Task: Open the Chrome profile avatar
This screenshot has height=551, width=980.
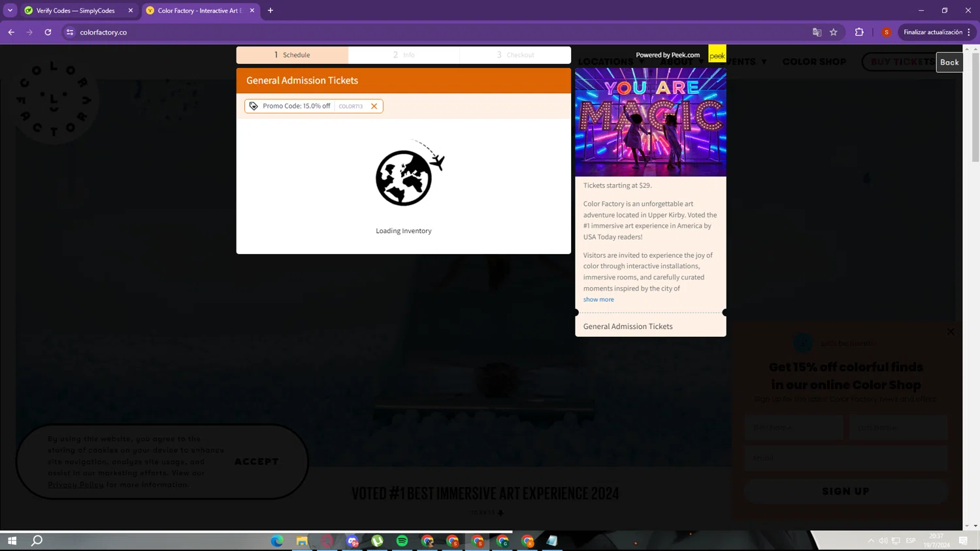Action: [x=887, y=32]
